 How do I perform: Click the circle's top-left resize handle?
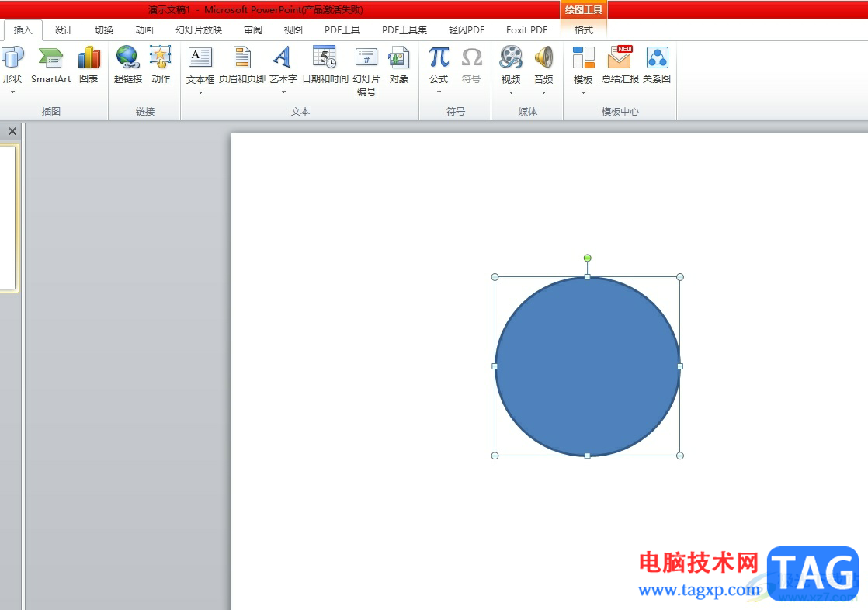[495, 277]
